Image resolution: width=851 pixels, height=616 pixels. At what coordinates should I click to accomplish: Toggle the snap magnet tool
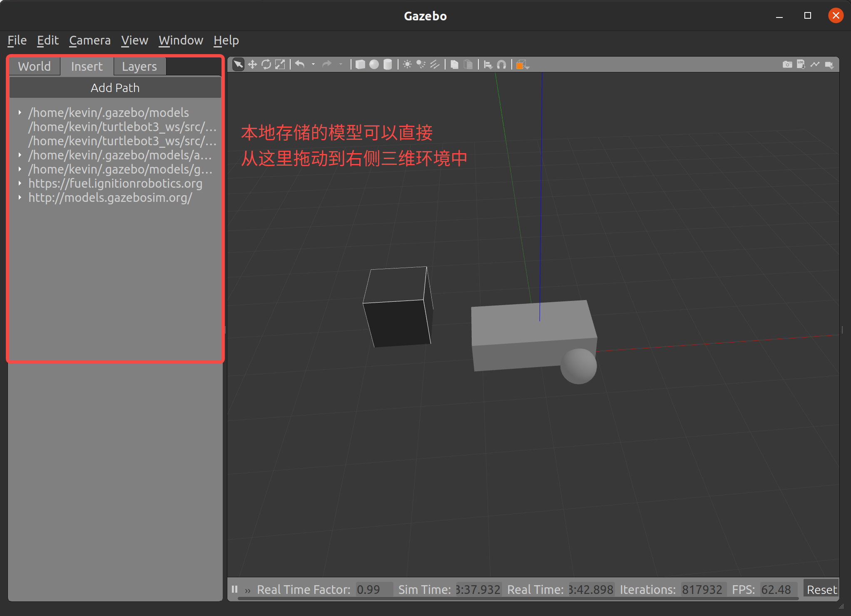(x=502, y=65)
